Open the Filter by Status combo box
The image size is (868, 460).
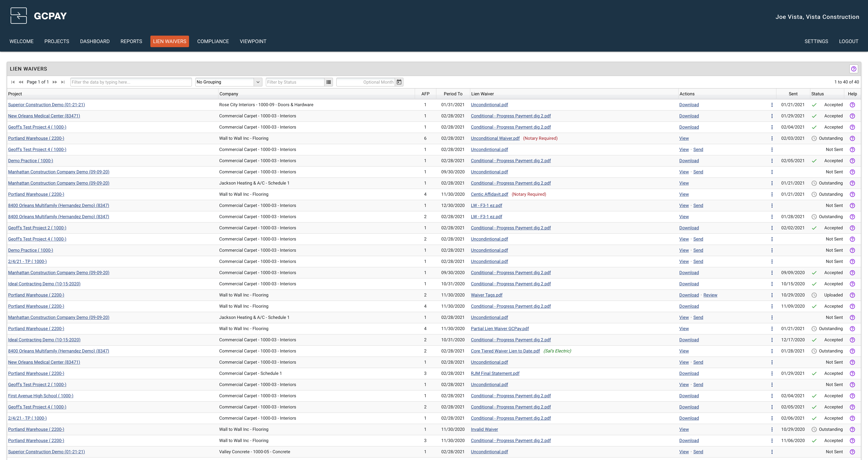295,82
